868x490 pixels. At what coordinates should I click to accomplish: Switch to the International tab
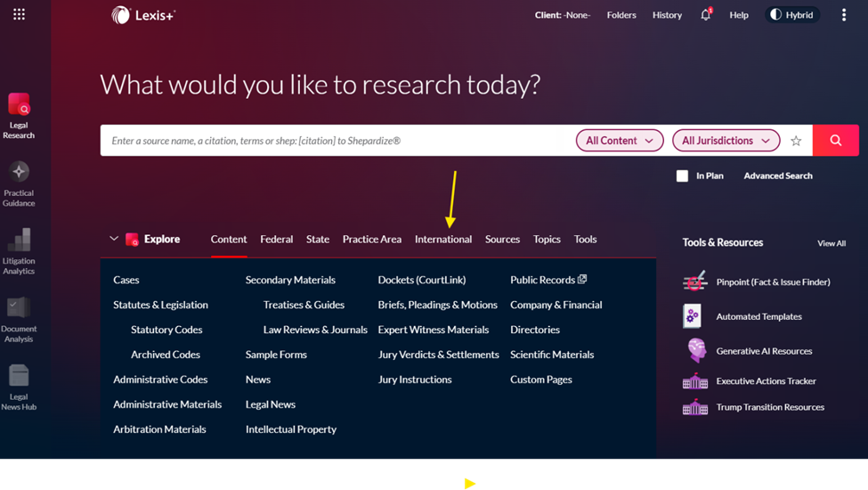[443, 239]
